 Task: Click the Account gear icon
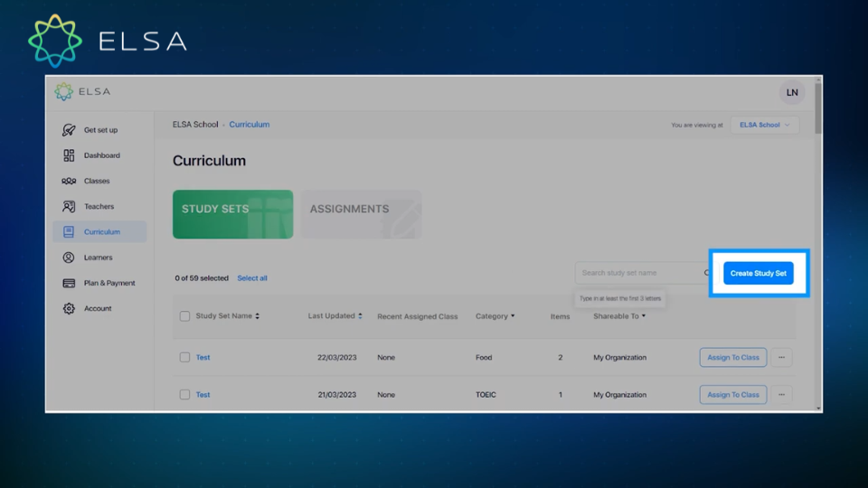tap(69, 308)
